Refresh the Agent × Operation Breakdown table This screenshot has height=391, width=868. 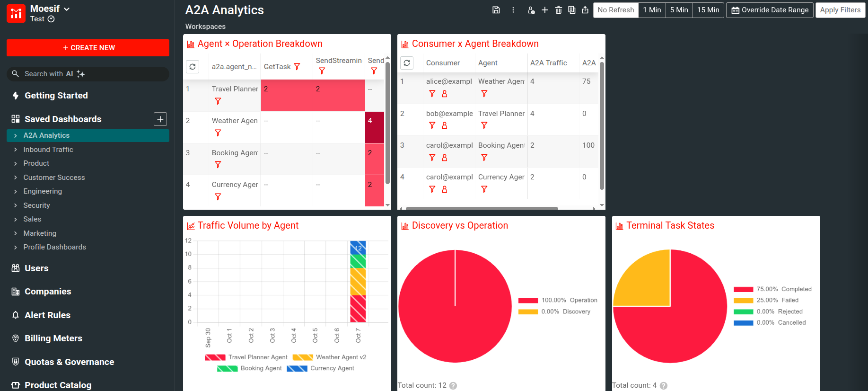pyautogui.click(x=193, y=67)
